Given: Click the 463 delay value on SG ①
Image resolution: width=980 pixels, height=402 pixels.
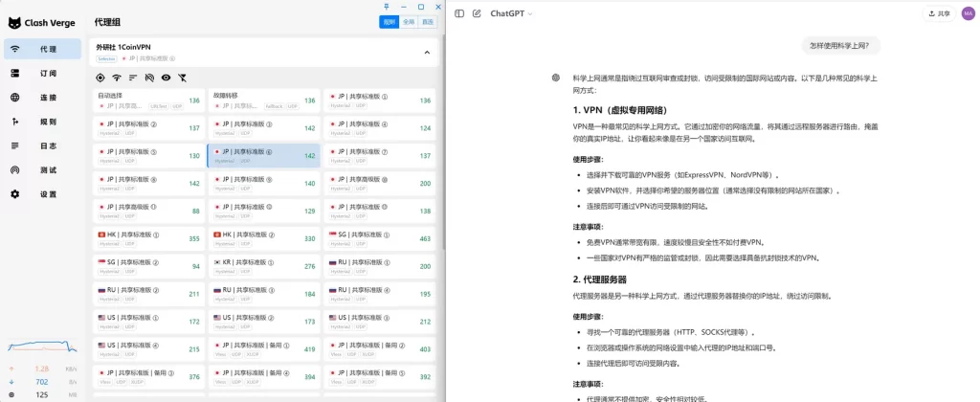Looking at the screenshot, I should [x=425, y=239].
